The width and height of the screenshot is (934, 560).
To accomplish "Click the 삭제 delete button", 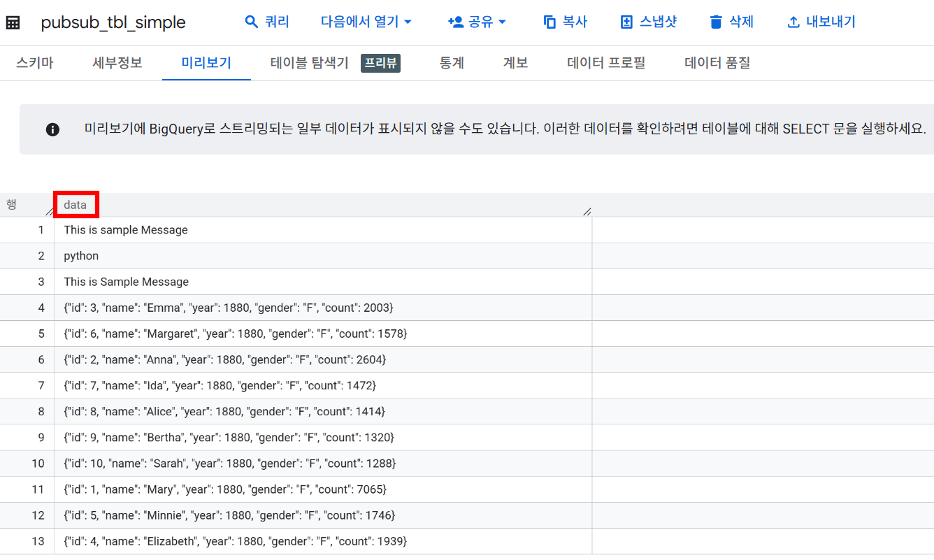I will 731,22.
